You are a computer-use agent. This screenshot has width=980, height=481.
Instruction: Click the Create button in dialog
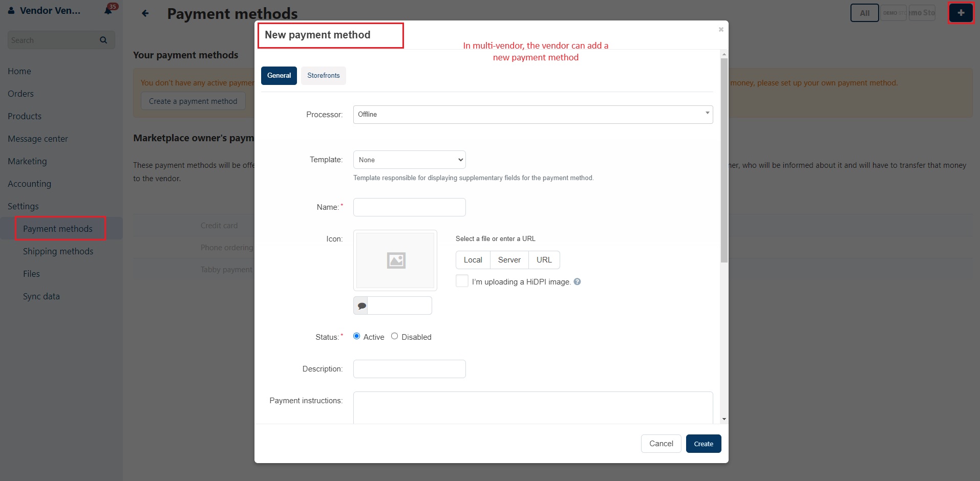point(704,444)
